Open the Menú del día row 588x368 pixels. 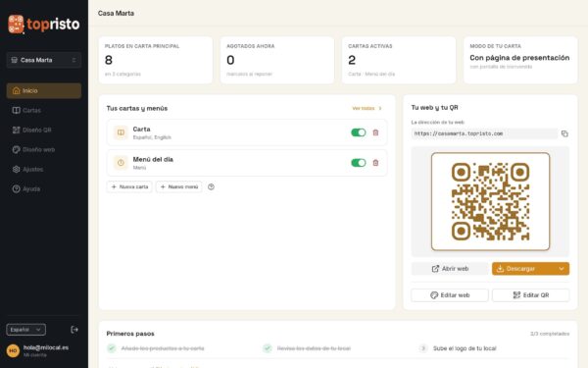pos(247,163)
